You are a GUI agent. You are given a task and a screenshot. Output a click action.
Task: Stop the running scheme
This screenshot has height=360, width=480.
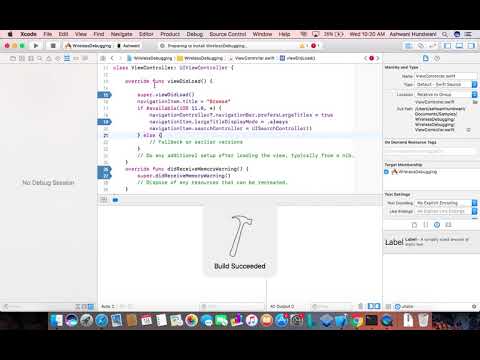[x=53, y=46]
